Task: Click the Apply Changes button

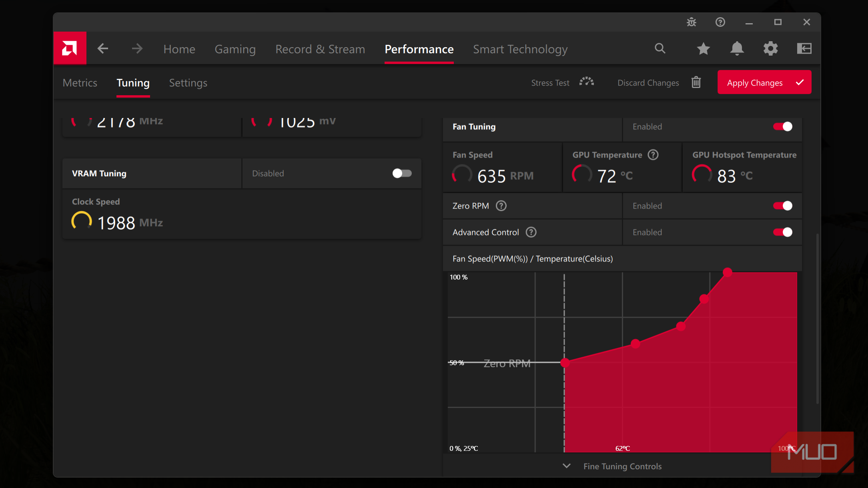Action: click(764, 82)
